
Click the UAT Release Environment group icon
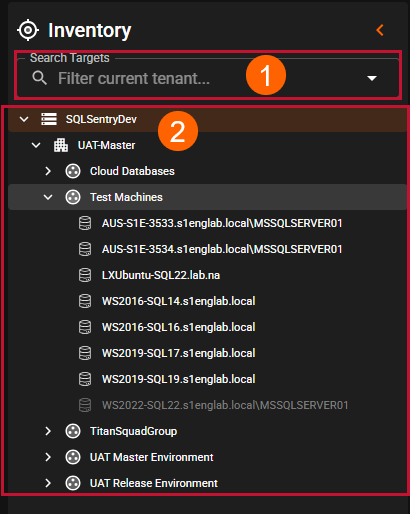[x=73, y=483]
